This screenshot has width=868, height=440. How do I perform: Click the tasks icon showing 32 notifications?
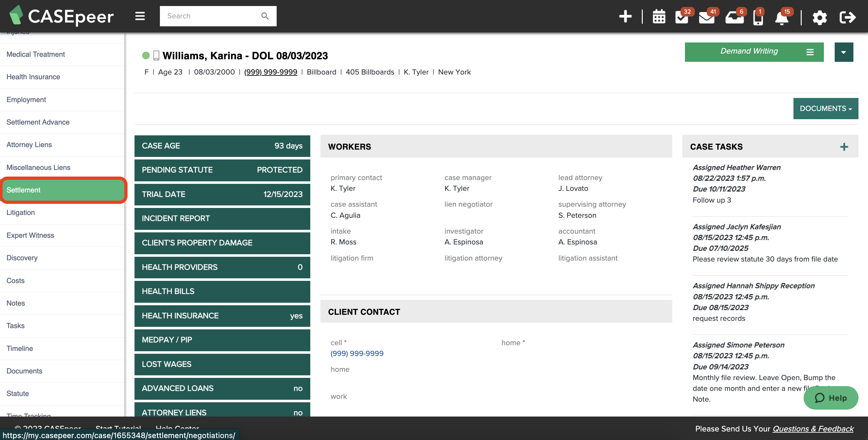[x=682, y=17]
